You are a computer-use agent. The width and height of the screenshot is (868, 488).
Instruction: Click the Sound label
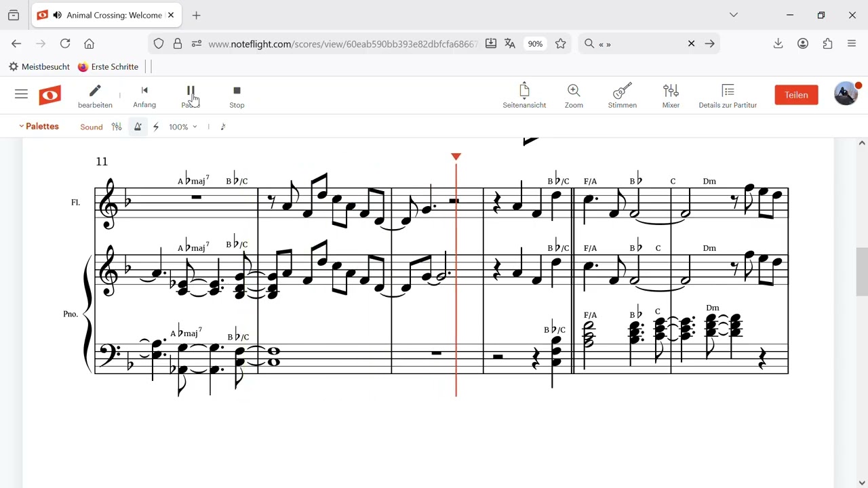pos(92,127)
